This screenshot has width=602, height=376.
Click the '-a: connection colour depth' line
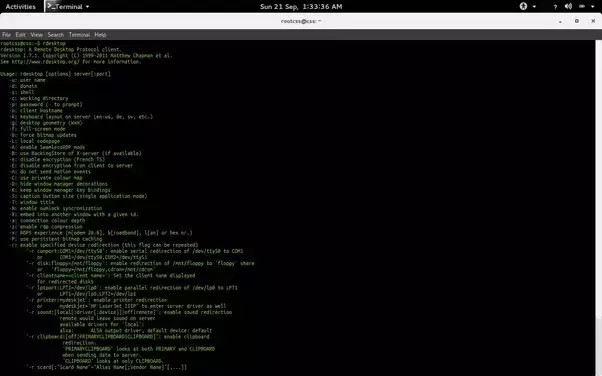(48, 220)
